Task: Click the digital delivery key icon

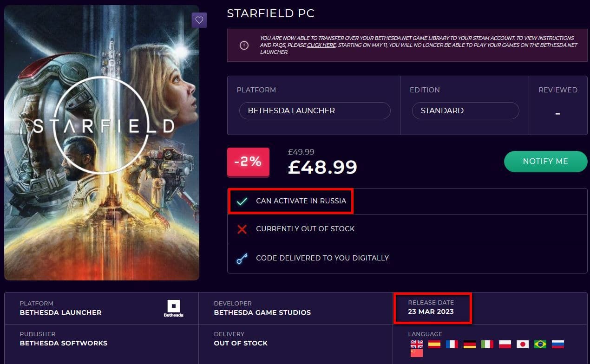Action: click(242, 258)
